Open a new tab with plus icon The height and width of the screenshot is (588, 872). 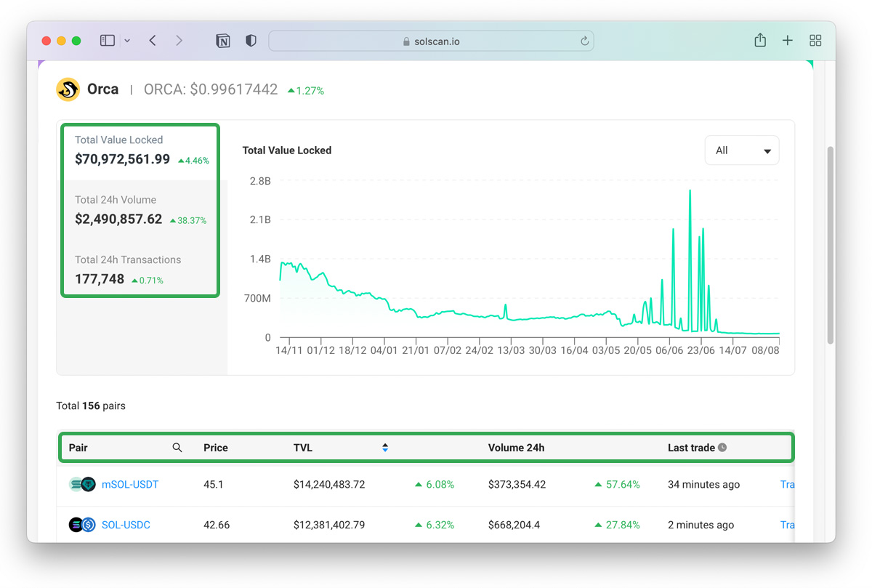coord(787,41)
